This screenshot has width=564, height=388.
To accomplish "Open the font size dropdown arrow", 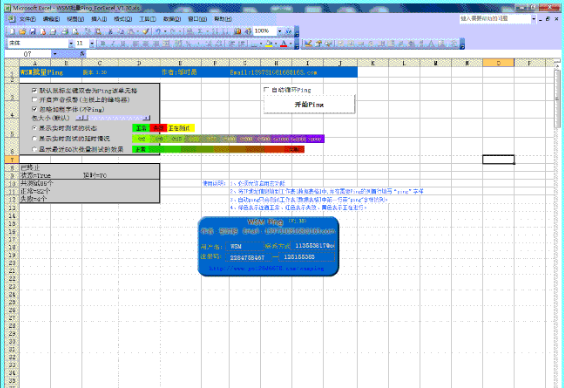I will tap(92, 44).
